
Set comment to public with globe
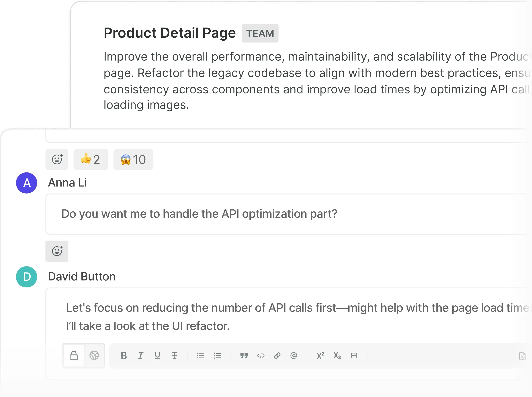coord(94,355)
